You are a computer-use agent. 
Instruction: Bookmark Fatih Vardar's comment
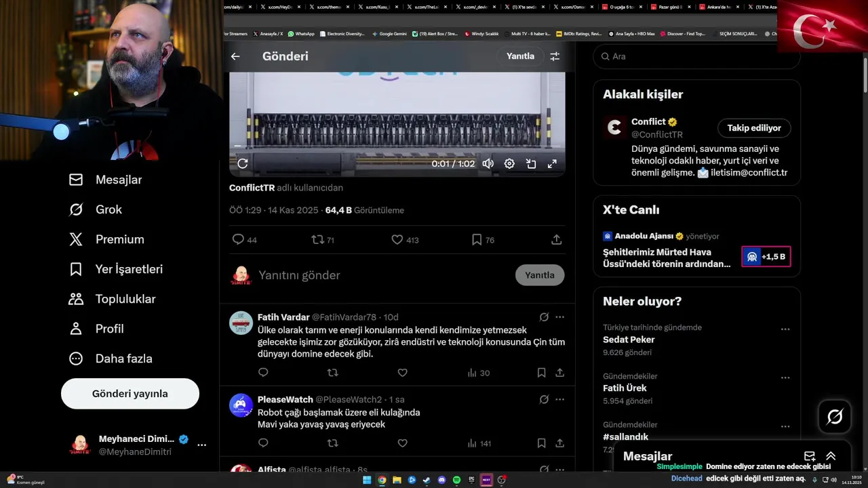[541, 372]
